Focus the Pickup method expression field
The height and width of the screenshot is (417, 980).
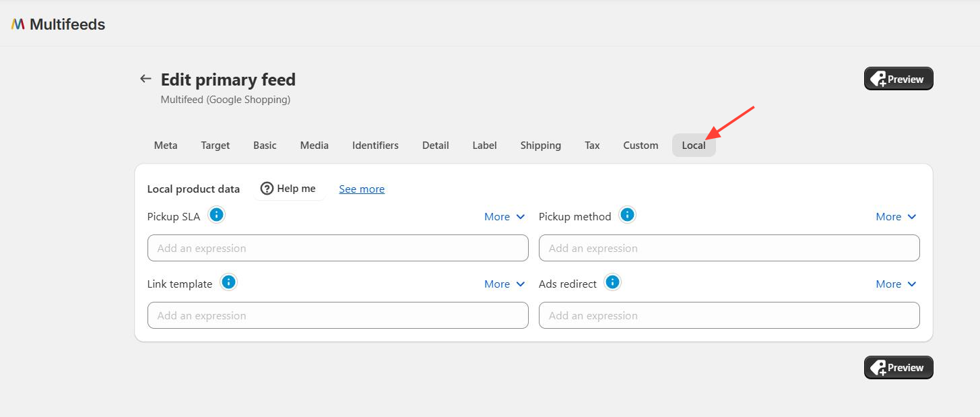click(x=729, y=248)
